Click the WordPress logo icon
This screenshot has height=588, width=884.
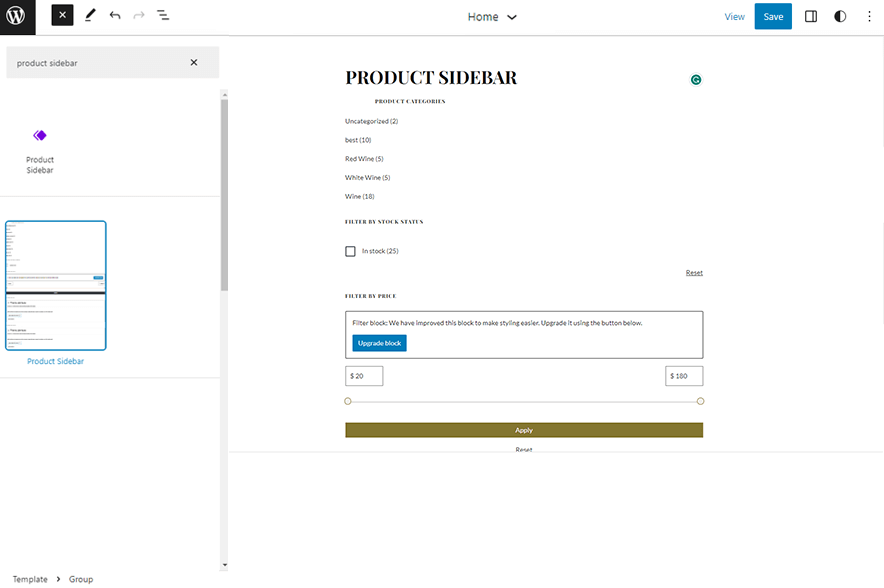[14, 15]
